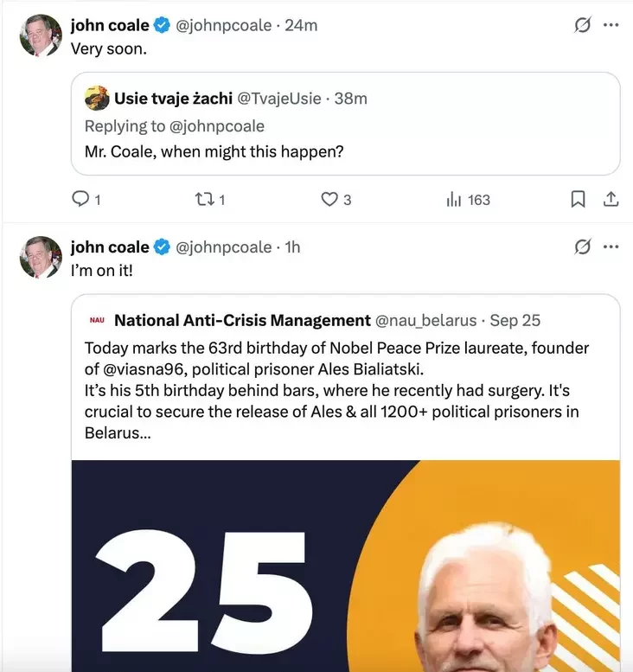
Task: Click Grok icon on "I'm on it!" post
Action: [x=582, y=247]
